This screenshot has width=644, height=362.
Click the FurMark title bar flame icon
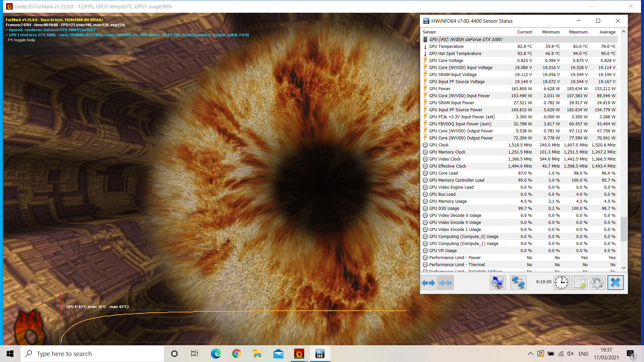click(x=9, y=6)
